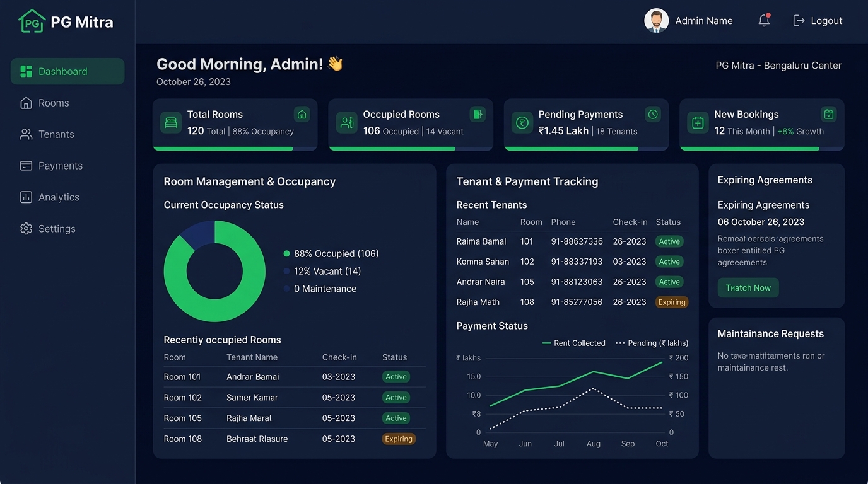The width and height of the screenshot is (868, 484).
Task: Click the PG Mitra - Bengaluru Center label
Action: click(778, 66)
